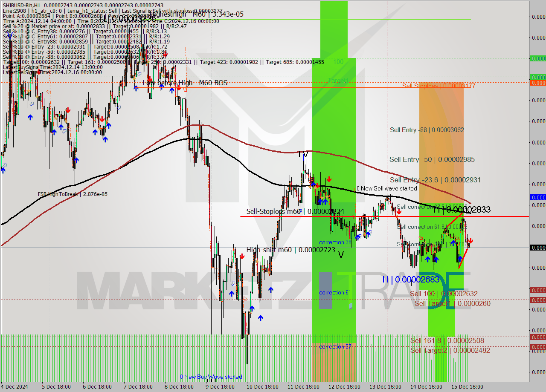Click the 'Sell Entry -23.6 | 0.00002931' label
This screenshot has width=546, height=392.
coord(435,180)
